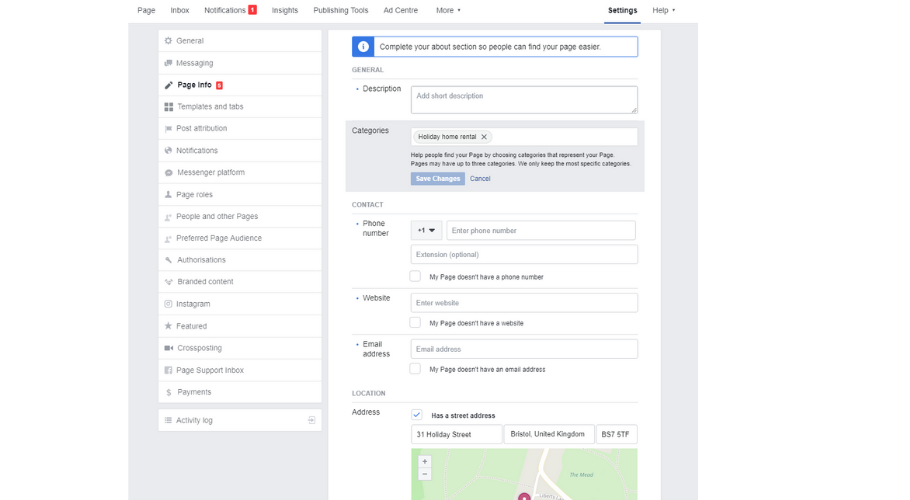Viewport: 910px width, 500px height.
Task: Click the General gear icon in sidebar
Action: (x=168, y=41)
